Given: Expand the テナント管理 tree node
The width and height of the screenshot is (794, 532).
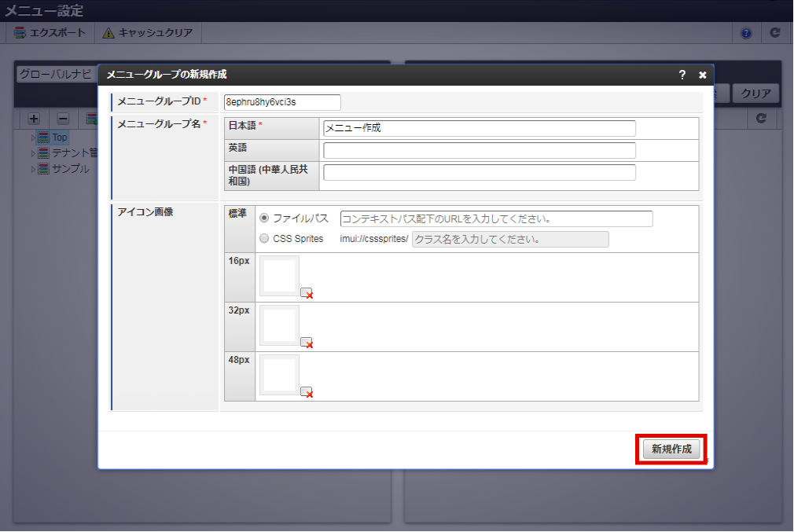Looking at the screenshot, I should tap(35, 152).
